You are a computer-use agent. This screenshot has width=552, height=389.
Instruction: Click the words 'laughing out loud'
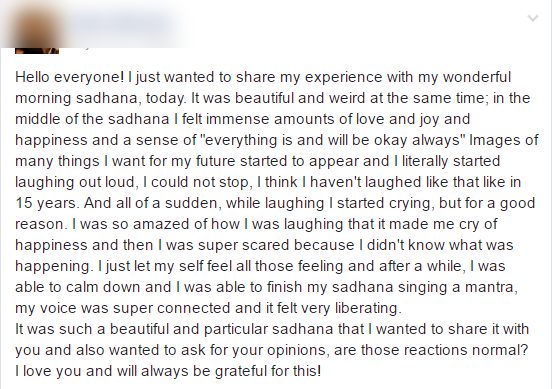75,182
